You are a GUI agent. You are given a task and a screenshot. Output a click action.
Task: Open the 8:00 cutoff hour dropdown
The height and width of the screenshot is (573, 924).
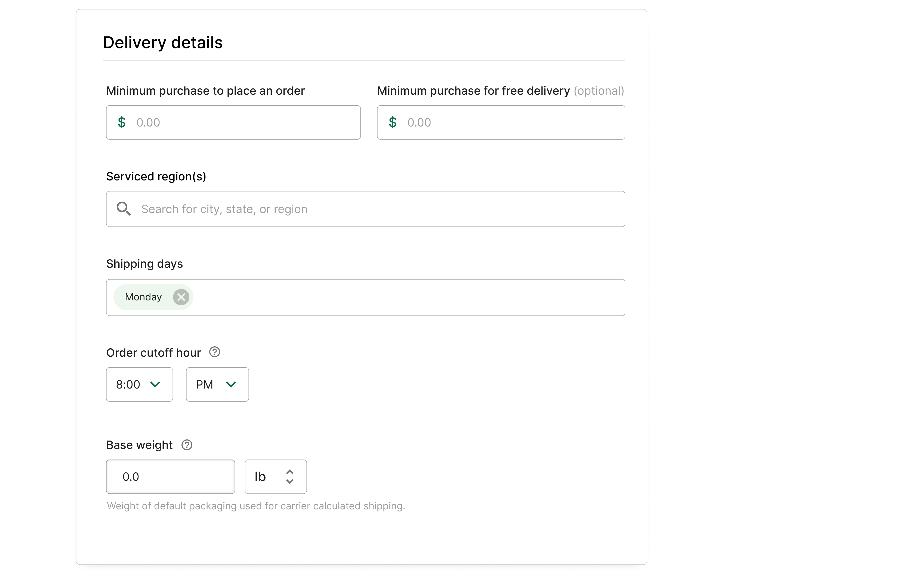140,384
